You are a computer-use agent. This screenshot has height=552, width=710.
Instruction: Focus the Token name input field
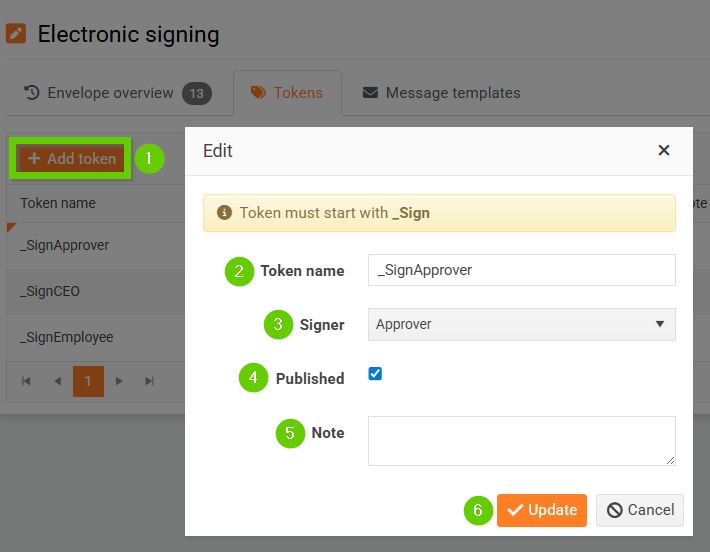[x=521, y=270]
